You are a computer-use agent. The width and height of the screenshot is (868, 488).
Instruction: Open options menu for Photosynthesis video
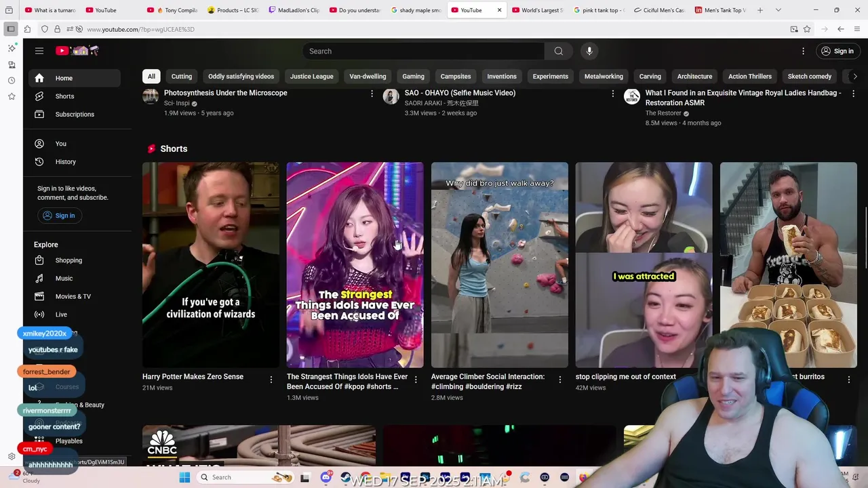click(x=372, y=94)
